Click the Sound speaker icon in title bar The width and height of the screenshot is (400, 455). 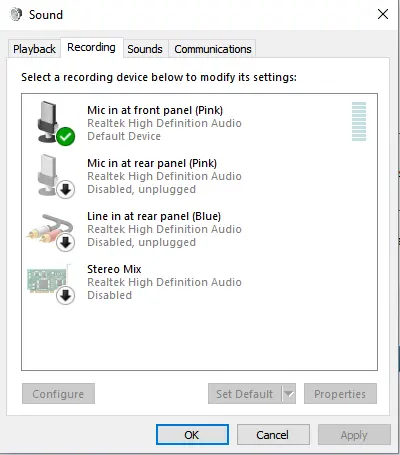(16, 14)
